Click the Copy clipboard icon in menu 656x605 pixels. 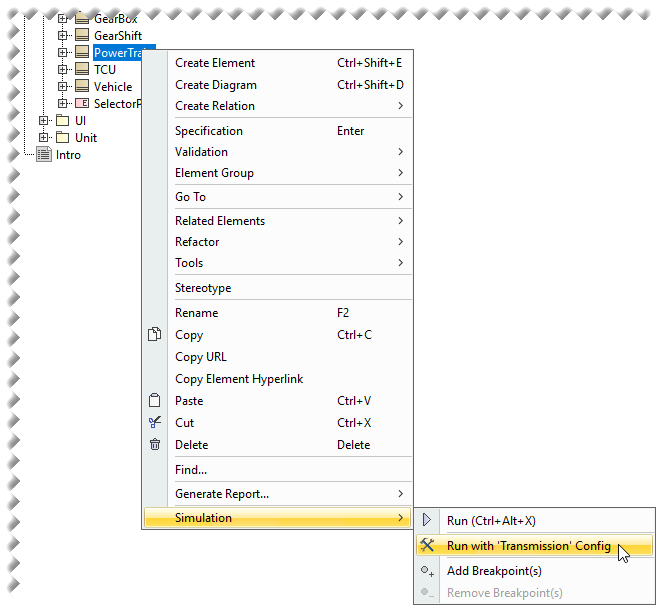(155, 334)
